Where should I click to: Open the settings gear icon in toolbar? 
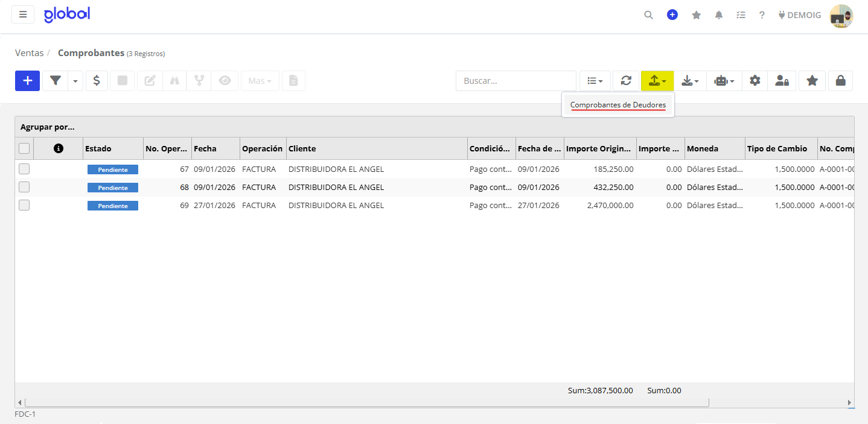point(755,81)
